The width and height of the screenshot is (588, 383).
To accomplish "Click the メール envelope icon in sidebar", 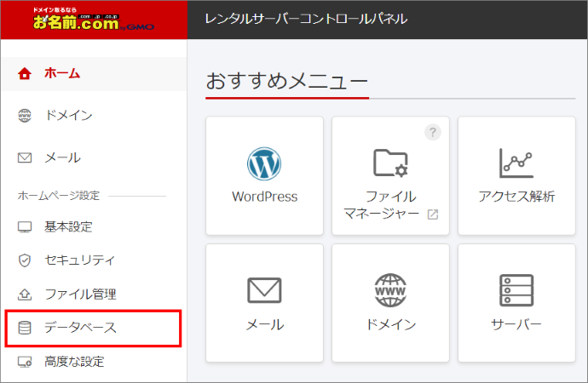I will 25,157.
